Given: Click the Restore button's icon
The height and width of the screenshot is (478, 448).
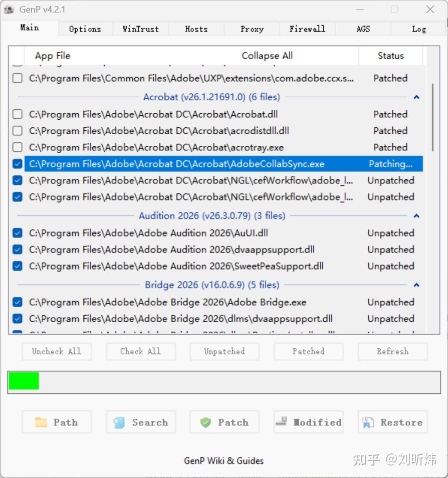Looking at the screenshot, I should [x=368, y=422].
